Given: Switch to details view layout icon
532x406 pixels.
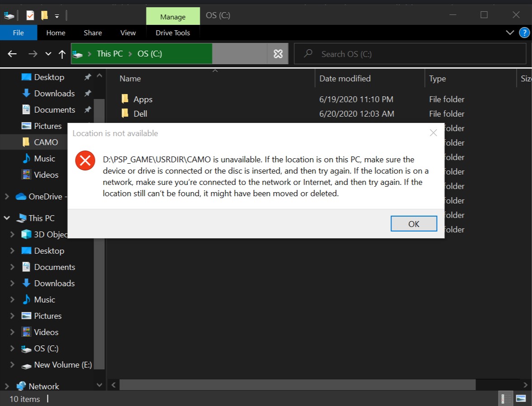Looking at the screenshot, I should pyautogui.click(x=503, y=399).
